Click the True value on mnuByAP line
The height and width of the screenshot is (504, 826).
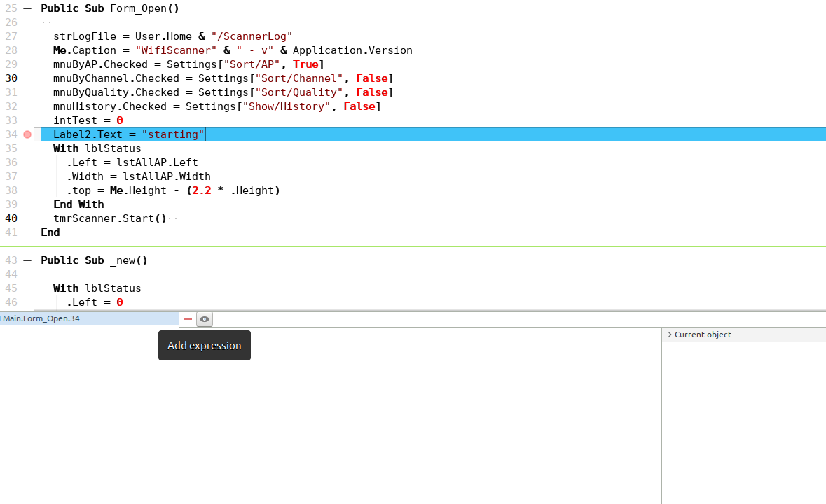305,64
